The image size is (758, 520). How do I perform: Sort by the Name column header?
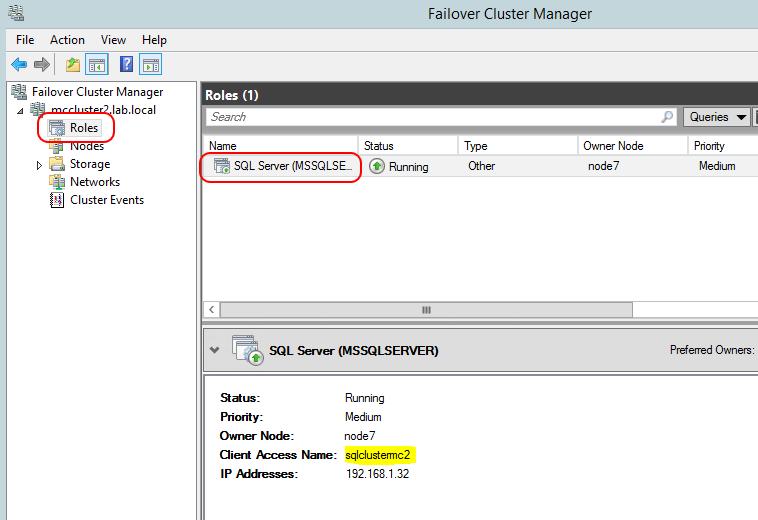pyautogui.click(x=280, y=146)
